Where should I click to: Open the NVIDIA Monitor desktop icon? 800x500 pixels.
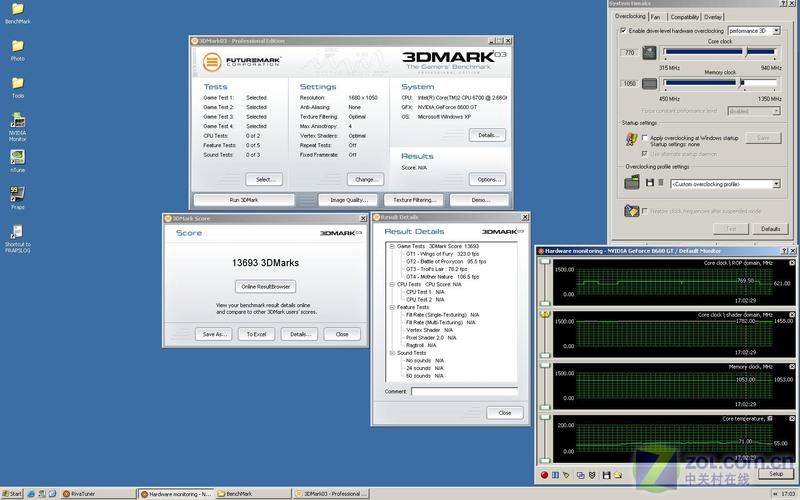17,126
